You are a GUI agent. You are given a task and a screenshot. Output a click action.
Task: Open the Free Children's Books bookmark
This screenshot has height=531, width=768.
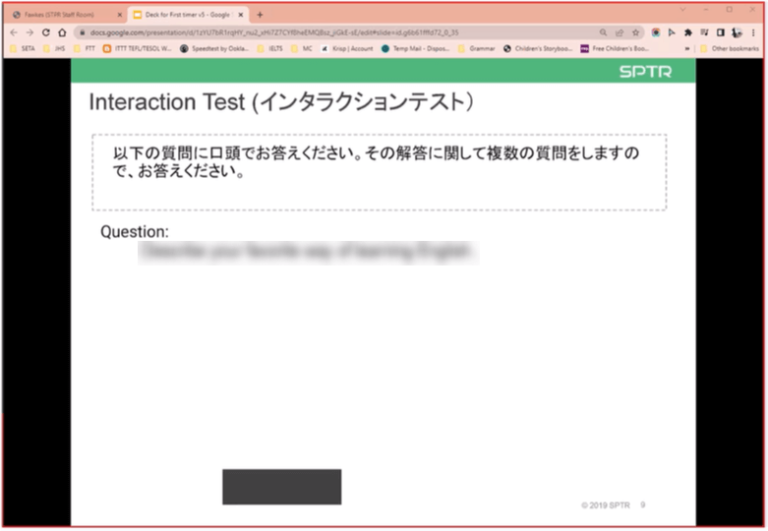[615, 48]
